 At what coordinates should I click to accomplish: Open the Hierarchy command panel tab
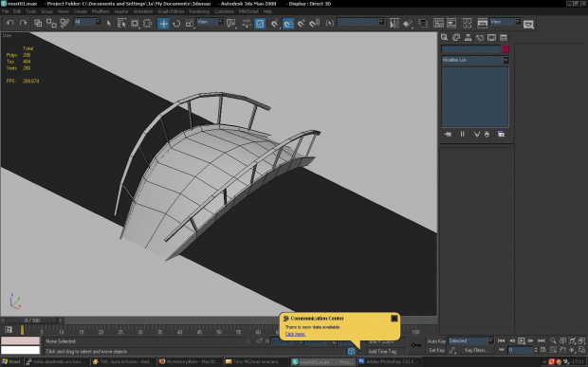(x=468, y=38)
